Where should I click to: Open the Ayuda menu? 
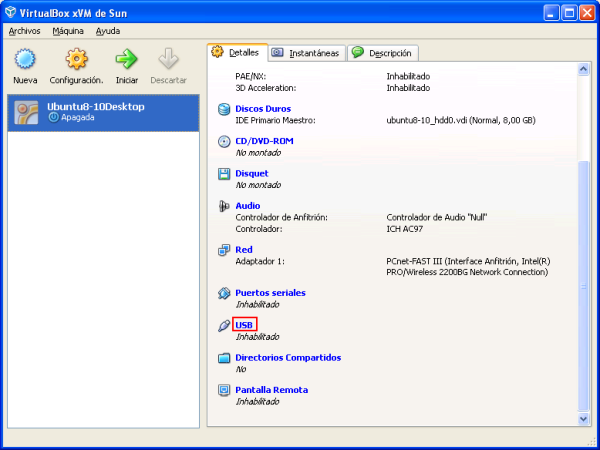click(x=107, y=31)
